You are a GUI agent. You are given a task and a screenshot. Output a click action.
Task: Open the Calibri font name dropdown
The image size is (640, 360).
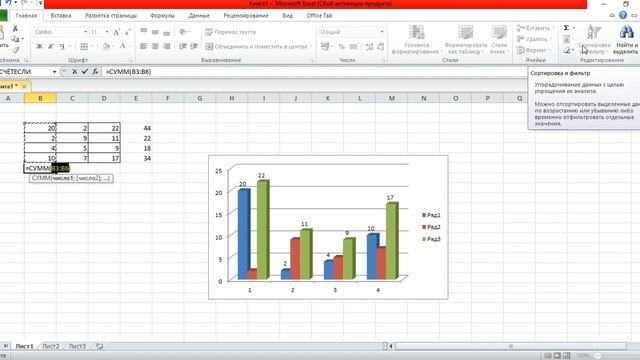[85, 32]
